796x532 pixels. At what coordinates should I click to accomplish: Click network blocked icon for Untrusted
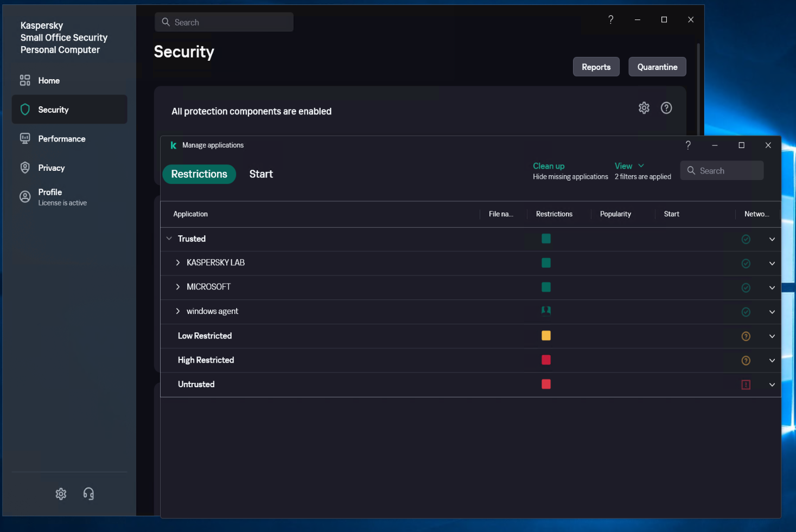746,384
